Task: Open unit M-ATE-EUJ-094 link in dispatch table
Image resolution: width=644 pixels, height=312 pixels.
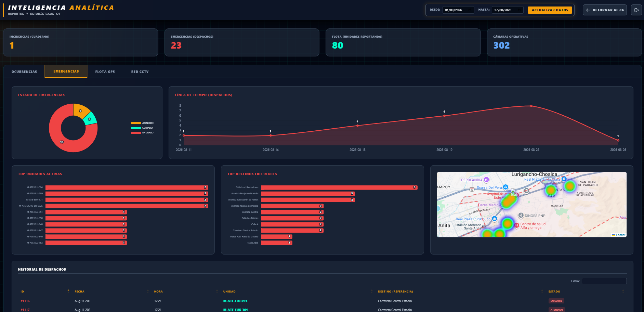Action: tap(235, 301)
